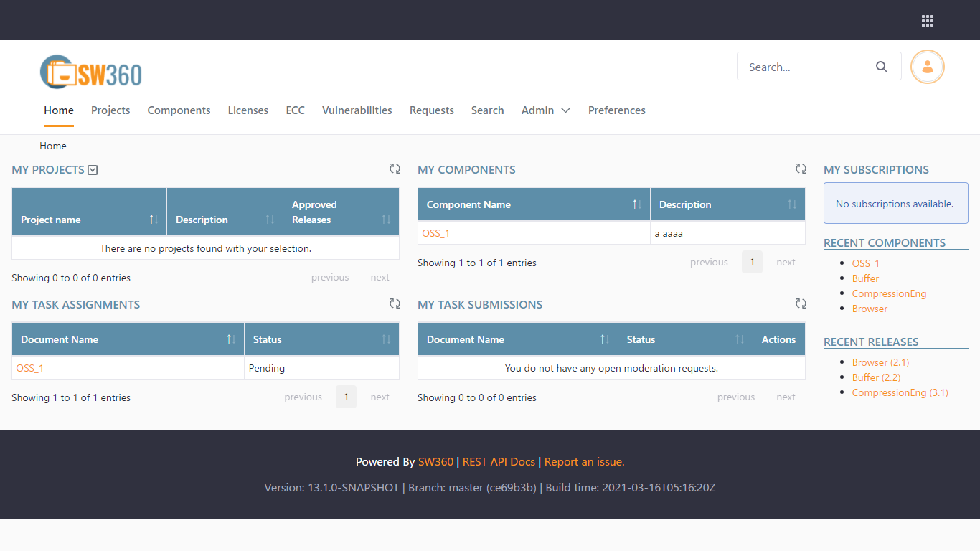Refresh the My Projects panel

click(395, 169)
